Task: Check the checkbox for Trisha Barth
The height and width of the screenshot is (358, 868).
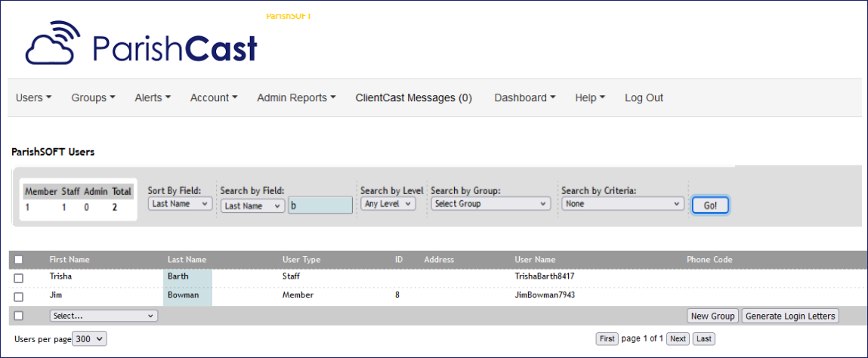Action: tap(19, 279)
